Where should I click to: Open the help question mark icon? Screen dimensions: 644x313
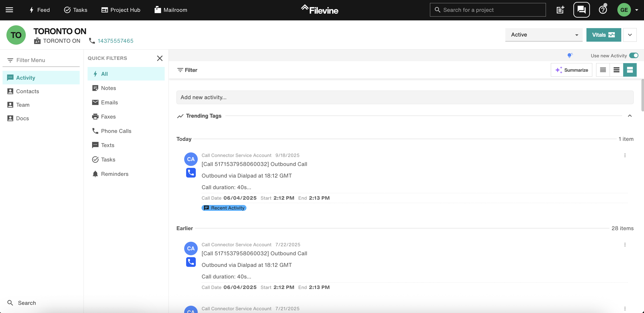point(603,10)
